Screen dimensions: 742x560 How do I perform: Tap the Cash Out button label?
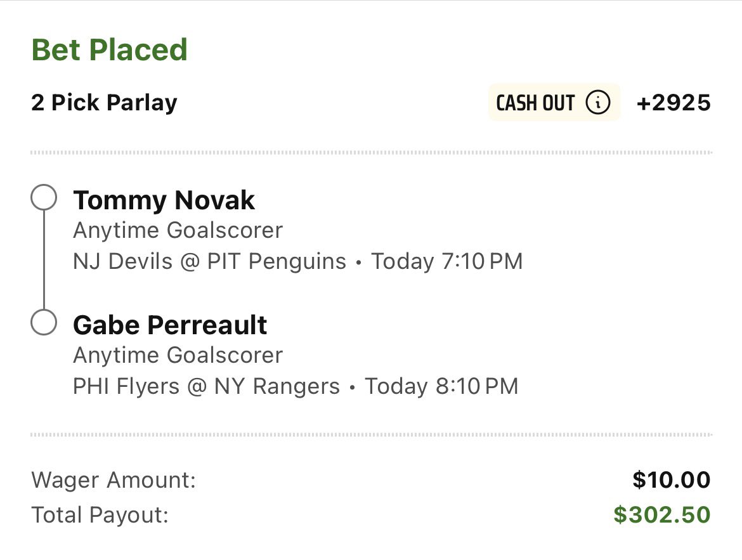pyautogui.click(x=535, y=103)
